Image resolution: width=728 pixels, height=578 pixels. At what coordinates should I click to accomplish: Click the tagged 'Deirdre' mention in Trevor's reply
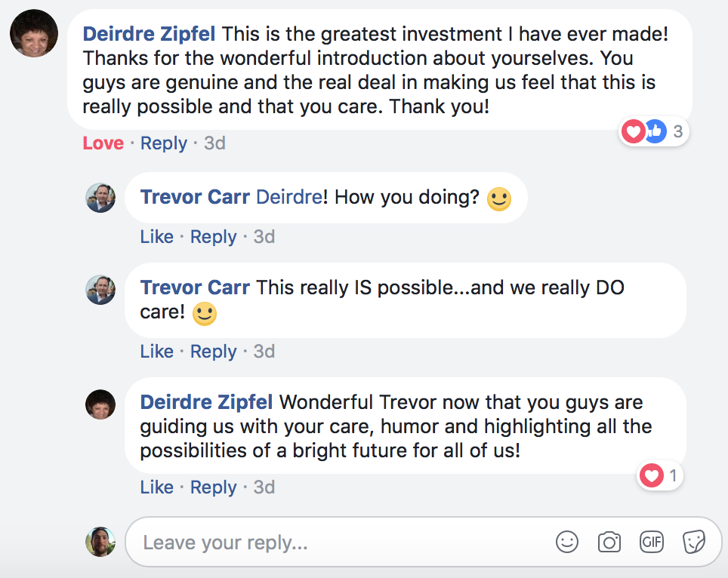[x=288, y=198]
